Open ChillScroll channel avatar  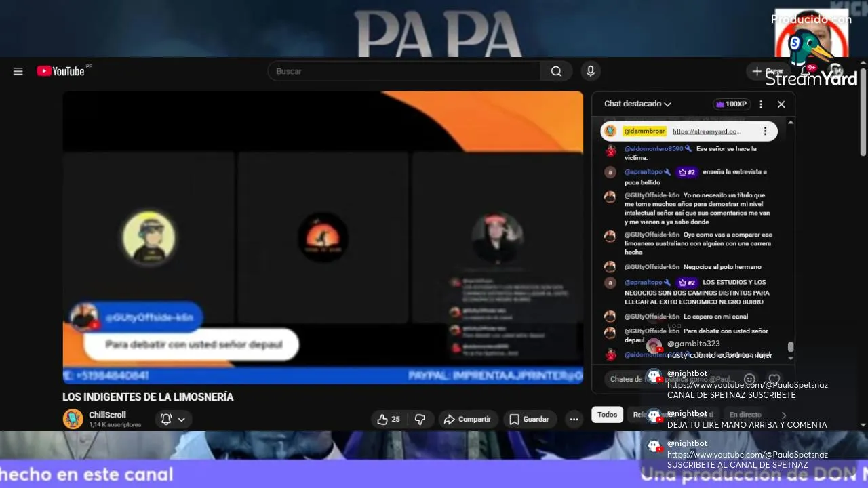(73, 419)
